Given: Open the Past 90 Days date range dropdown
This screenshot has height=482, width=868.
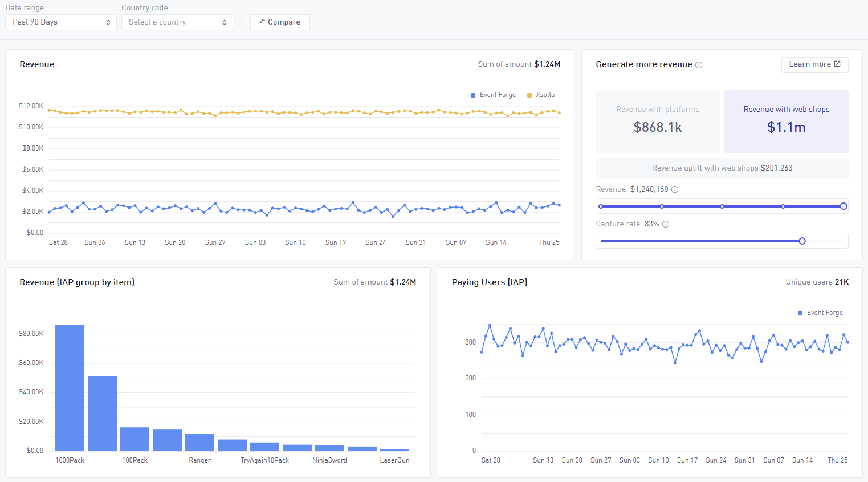Looking at the screenshot, I should point(61,22).
